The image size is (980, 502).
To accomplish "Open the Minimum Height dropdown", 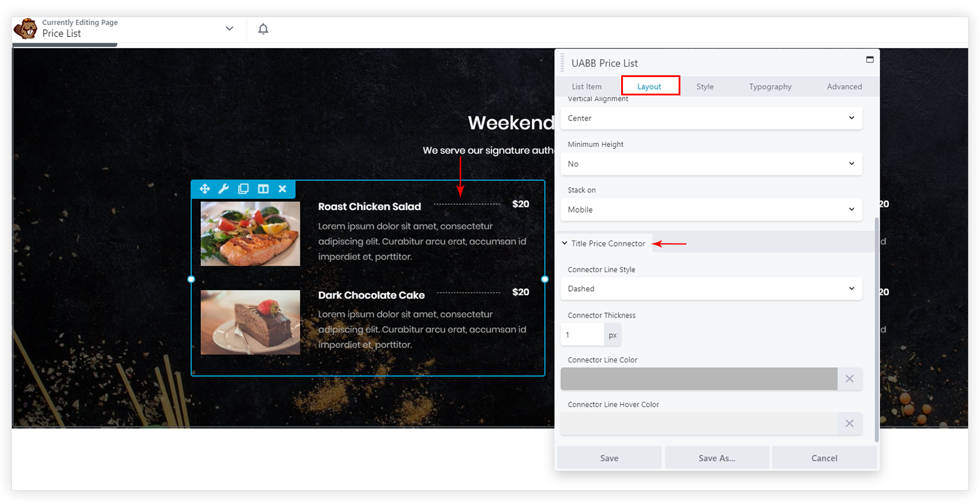I will pos(711,164).
